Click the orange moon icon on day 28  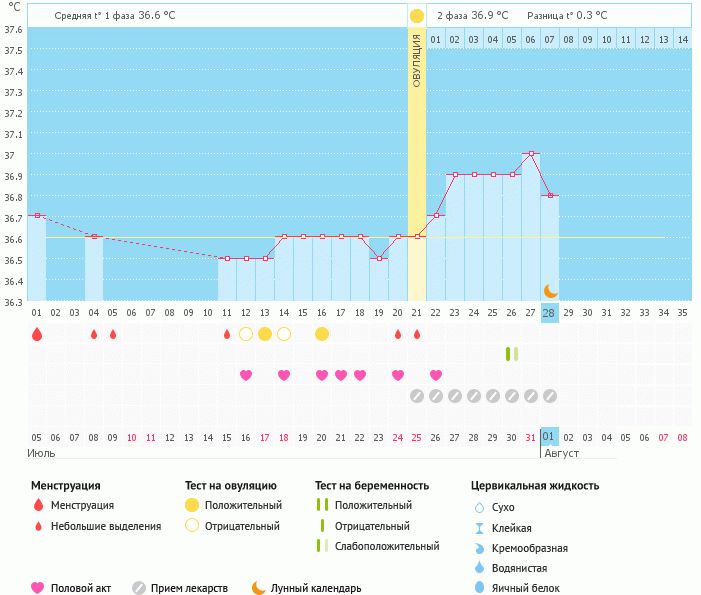[x=549, y=291]
